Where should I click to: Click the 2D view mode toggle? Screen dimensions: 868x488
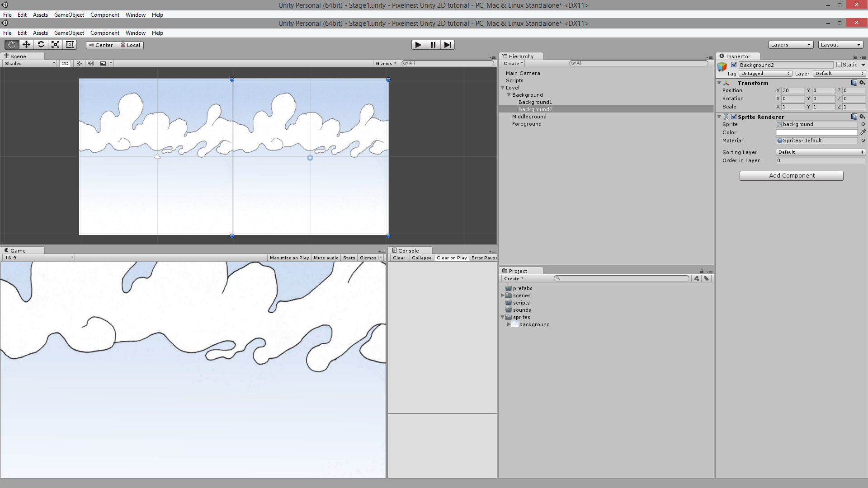click(x=65, y=63)
